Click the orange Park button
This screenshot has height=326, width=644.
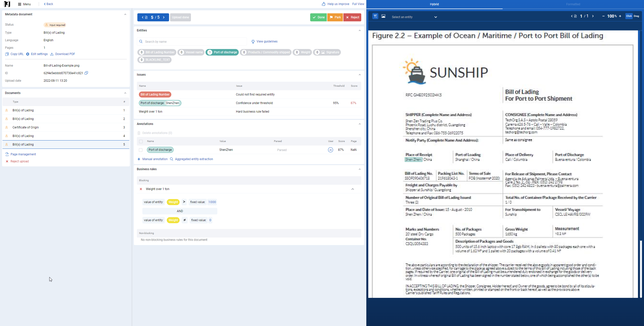point(335,17)
